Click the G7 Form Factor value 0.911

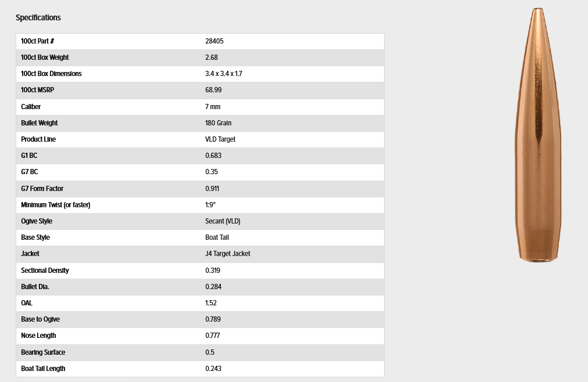pos(212,188)
